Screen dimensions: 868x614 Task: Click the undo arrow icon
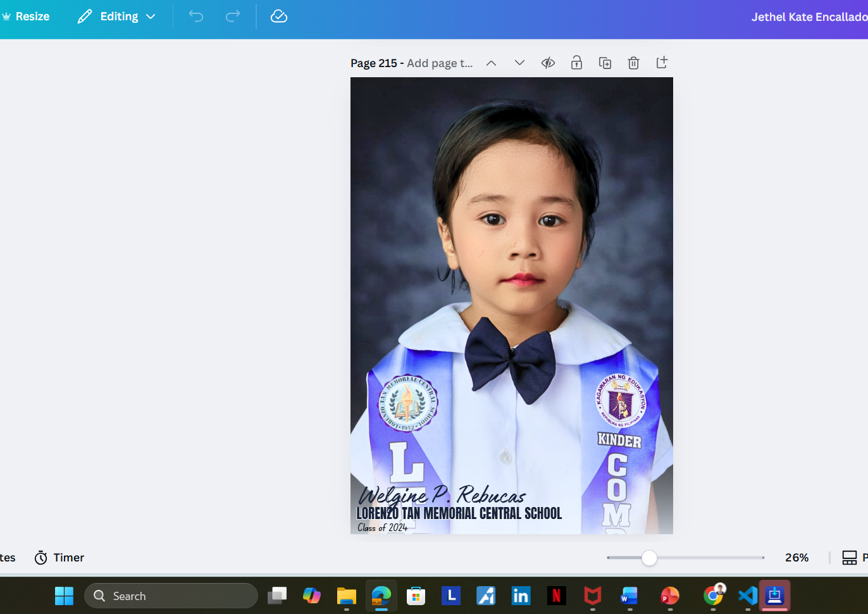point(196,16)
